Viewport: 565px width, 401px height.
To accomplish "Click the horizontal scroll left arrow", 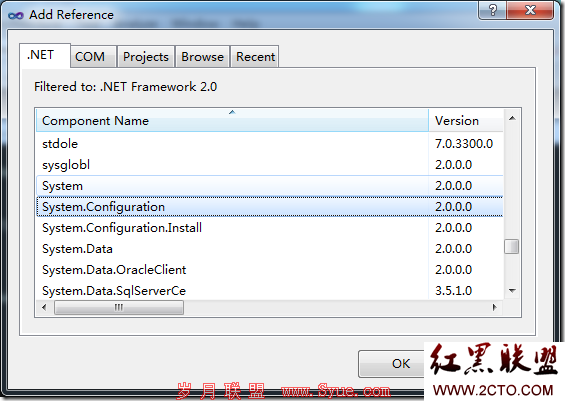I will coord(44,308).
